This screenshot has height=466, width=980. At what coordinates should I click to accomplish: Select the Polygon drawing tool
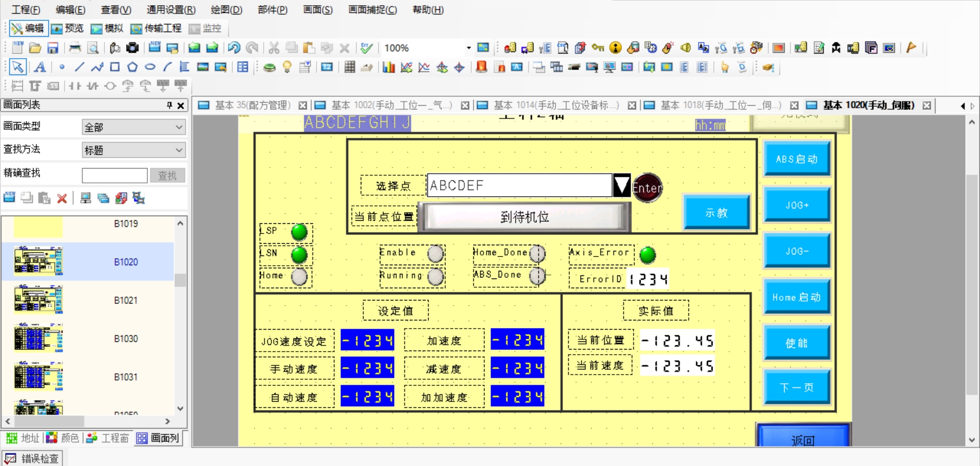(132, 67)
